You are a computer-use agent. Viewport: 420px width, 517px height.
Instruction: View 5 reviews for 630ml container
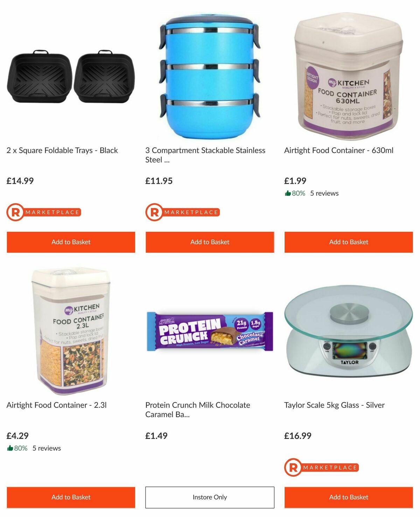[x=324, y=193]
